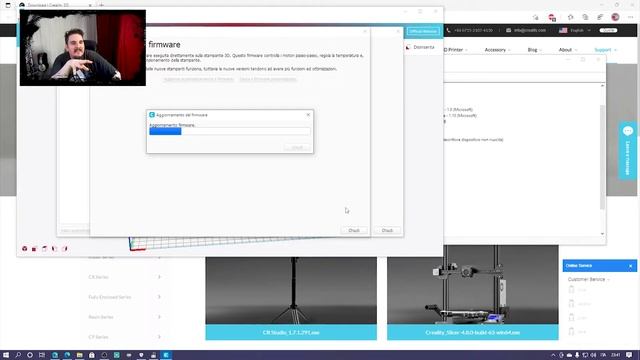The image size is (640, 360).
Task: Open volume control in system tray
Action: (593, 355)
